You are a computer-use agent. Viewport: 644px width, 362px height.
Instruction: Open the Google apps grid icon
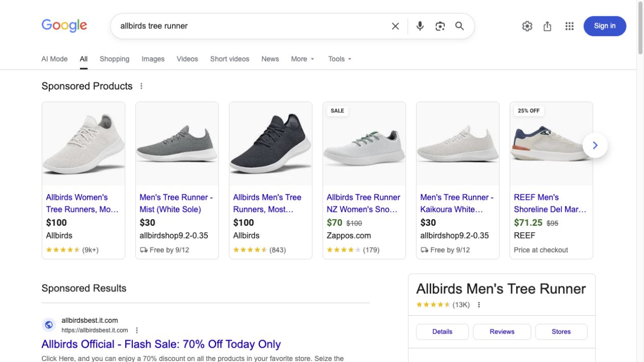[x=569, y=26]
